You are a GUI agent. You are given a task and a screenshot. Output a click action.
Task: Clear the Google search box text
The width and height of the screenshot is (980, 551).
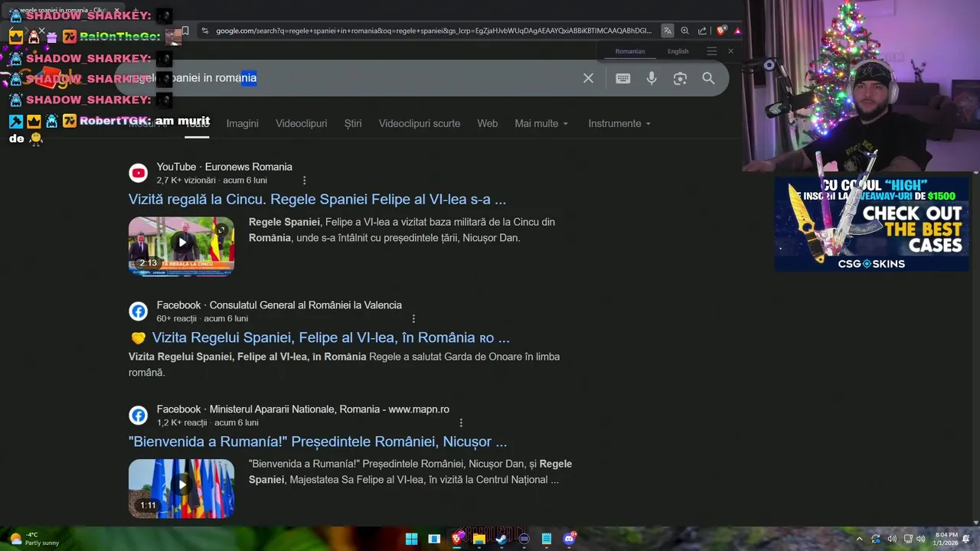(x=588, y=78)
